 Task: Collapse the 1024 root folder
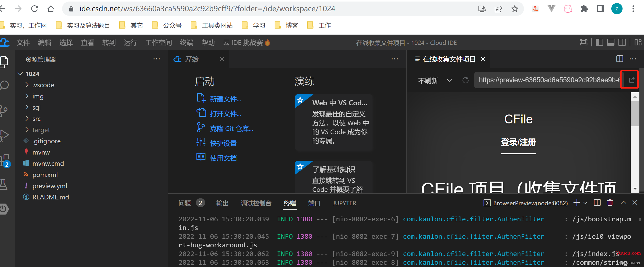click(20, 74)
